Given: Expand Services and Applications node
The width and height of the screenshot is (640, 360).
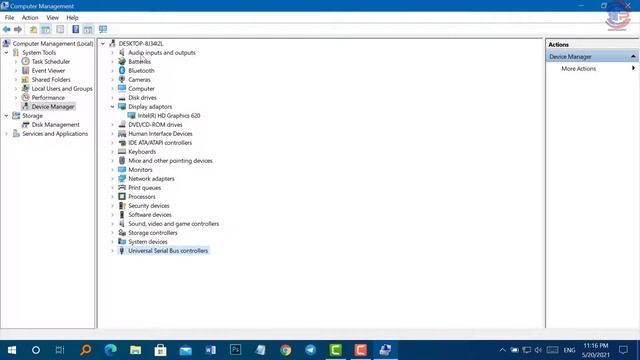Looking at the screenshot, I should point(6,133).
